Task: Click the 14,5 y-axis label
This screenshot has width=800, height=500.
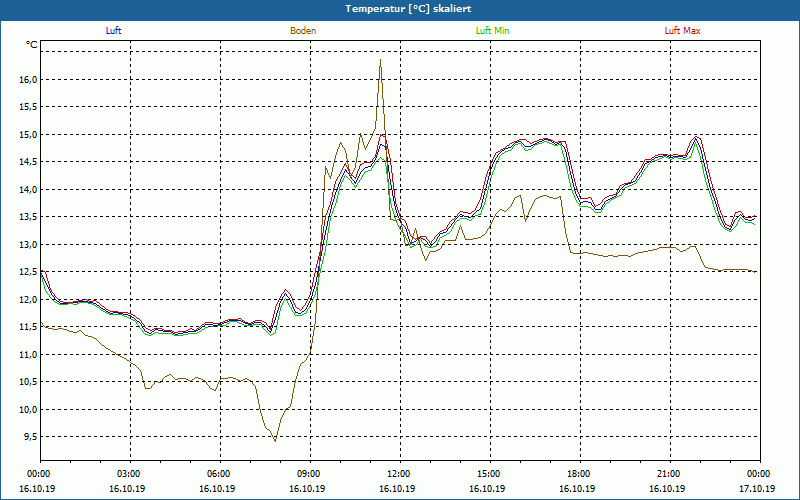Action: click(29, 162)
